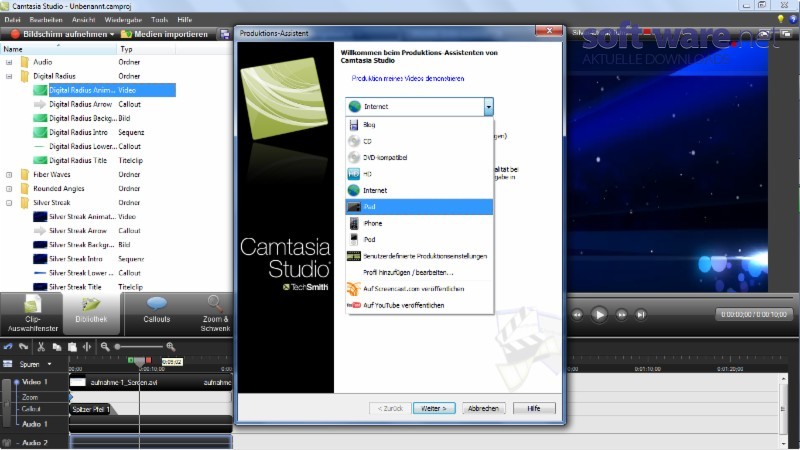Choose Benutzerdefinierte Produktionseinstellungen option

419,256
